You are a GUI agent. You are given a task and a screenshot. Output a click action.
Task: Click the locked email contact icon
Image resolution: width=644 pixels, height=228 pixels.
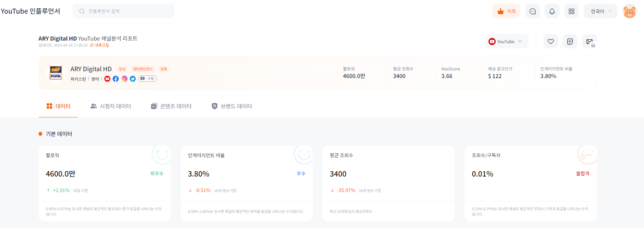pos(589,41)
